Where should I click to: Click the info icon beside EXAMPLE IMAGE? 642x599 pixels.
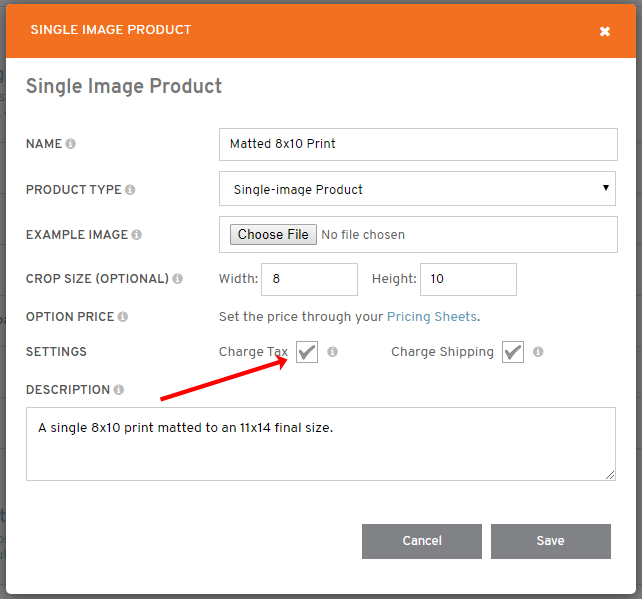click(137, 235)
